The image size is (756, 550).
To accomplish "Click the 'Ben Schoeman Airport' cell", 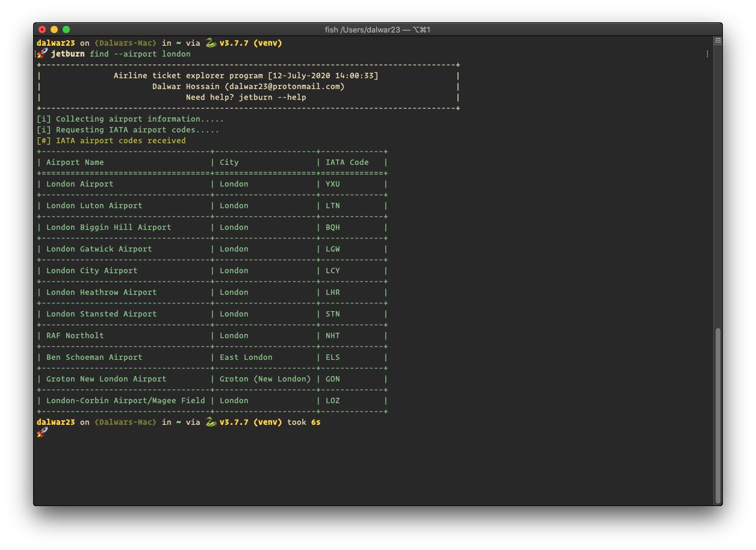I will (x=94, y=357).
